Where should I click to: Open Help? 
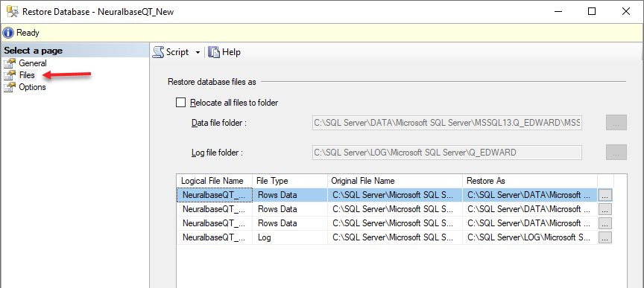(224, 52)
